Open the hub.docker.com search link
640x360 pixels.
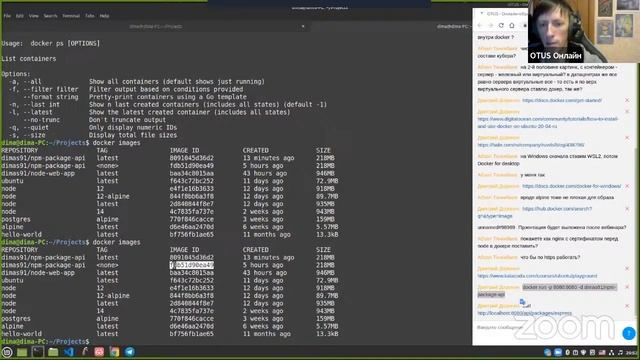point(535,212)
